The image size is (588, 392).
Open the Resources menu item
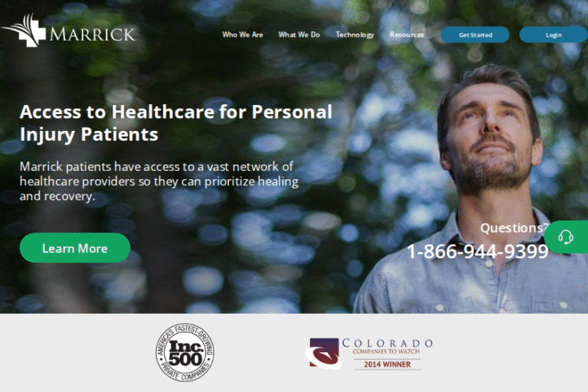[407, 34]
